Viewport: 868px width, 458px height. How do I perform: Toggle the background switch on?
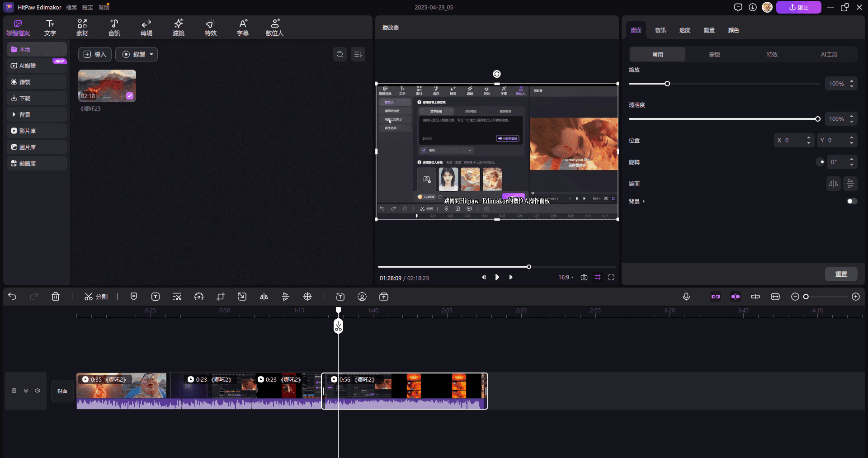(x=851, y=201)
